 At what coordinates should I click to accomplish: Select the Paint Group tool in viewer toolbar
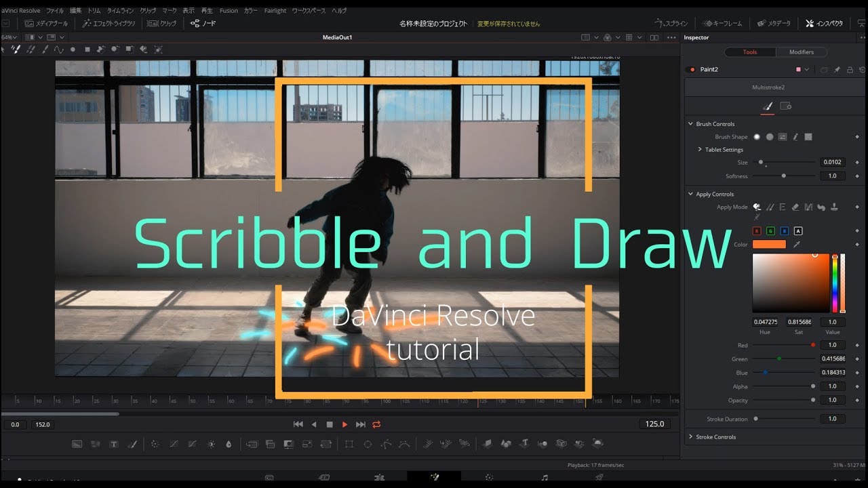tap(158, 49)
